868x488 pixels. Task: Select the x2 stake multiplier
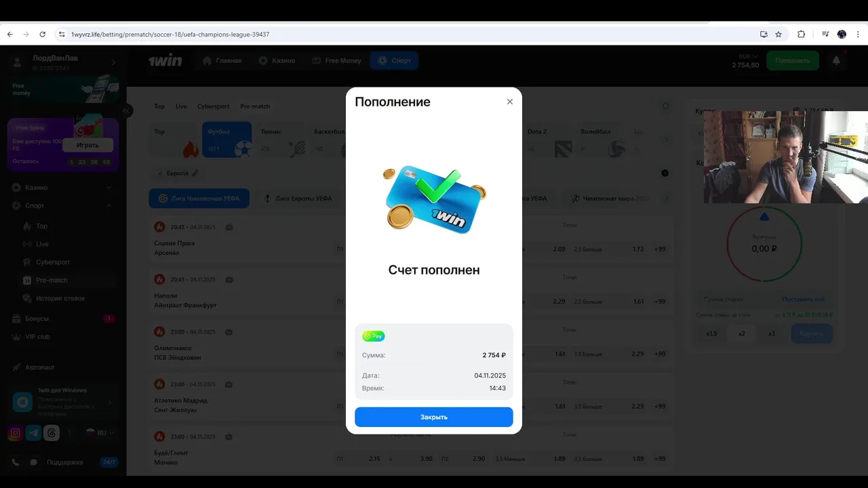click(x=742, y=333)
